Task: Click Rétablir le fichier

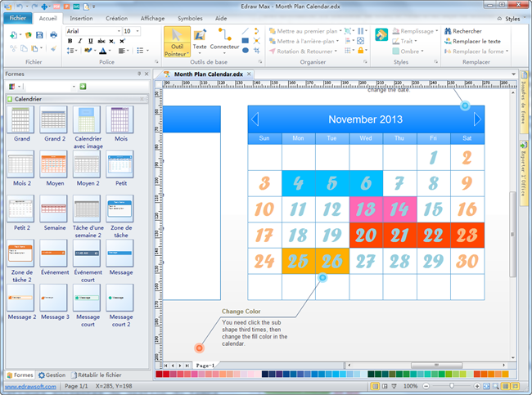Action: pos(96,375)
